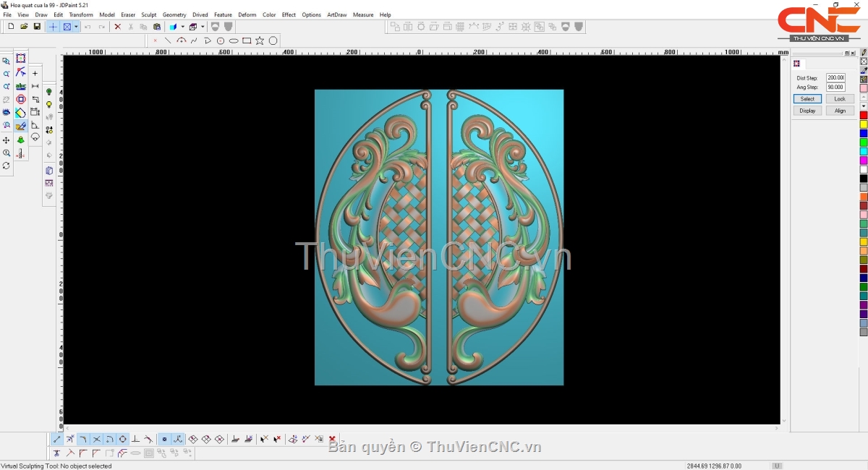Click the red X delete icon
Image resolution: width=868 pixels, height=470 pixels.
coord(118,27)
